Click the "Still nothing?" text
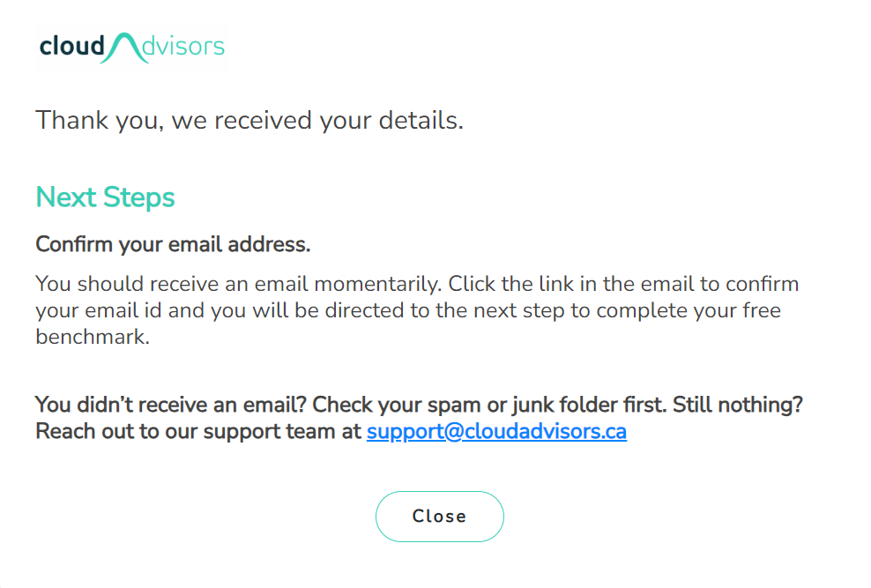Screen dimensions: 871x588 click(x=738, y=405)
